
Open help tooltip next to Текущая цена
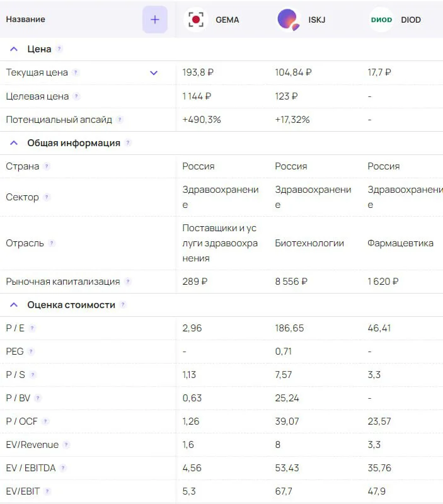pyautogui.click(x=75, y=72)
